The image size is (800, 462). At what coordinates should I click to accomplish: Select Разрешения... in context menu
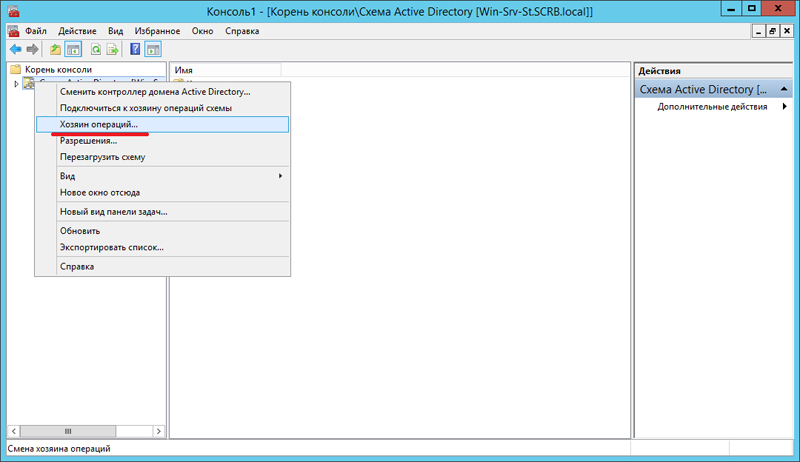tap(162, 141)
